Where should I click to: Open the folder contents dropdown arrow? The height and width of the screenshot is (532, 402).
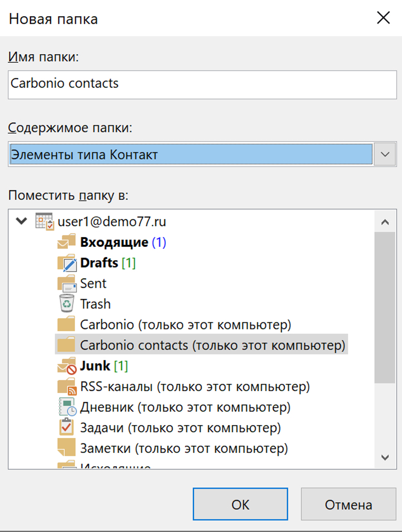(x=385, y=155)
